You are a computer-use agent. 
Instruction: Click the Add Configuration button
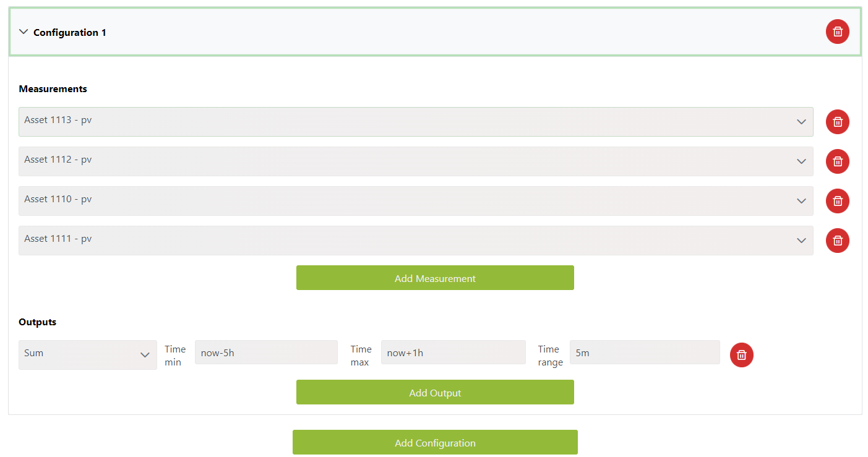coord(435,442)
